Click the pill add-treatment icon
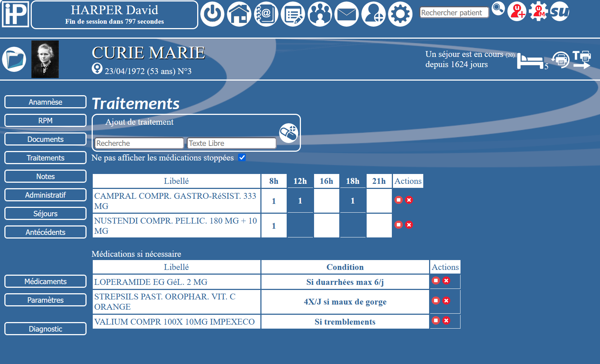600x364 pixels. click(288, 133)
